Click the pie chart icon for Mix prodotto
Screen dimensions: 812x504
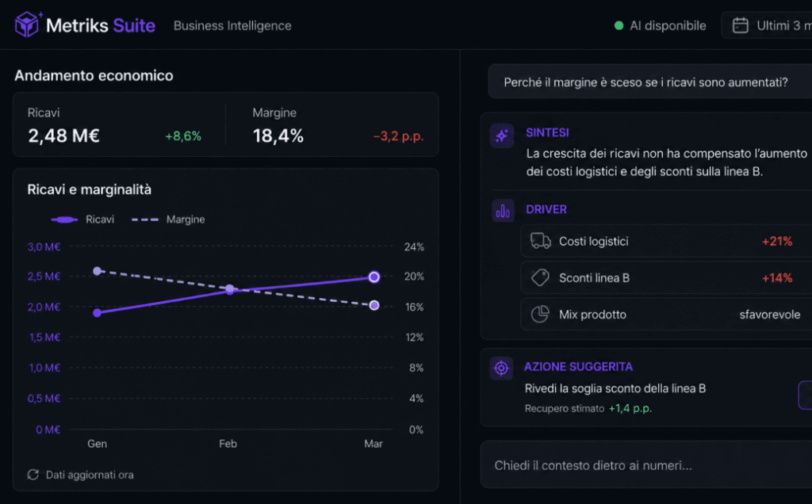click(540, 314)
